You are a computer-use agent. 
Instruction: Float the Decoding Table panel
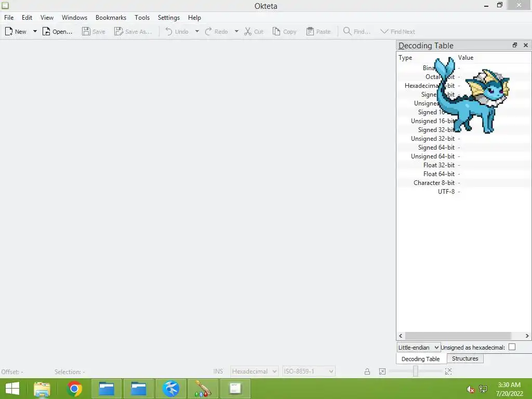pyautogui.click(x=515, y=45)
